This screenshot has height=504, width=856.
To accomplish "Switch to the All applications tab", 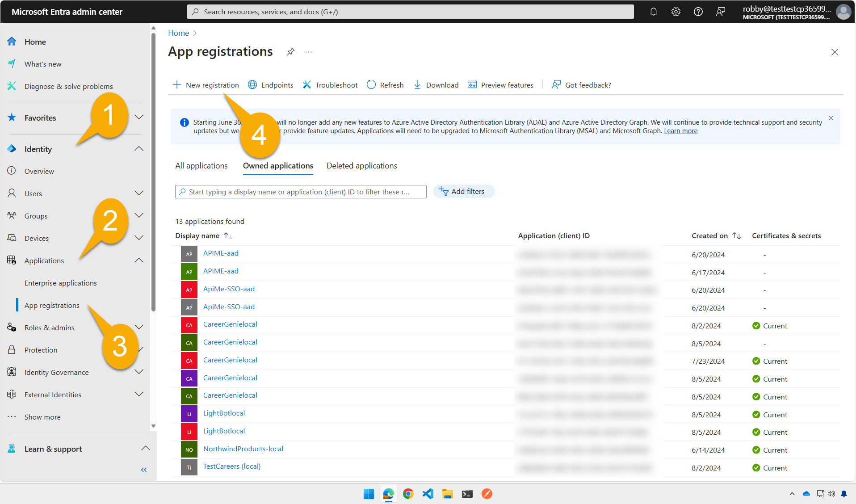I will tap(201, 166).
